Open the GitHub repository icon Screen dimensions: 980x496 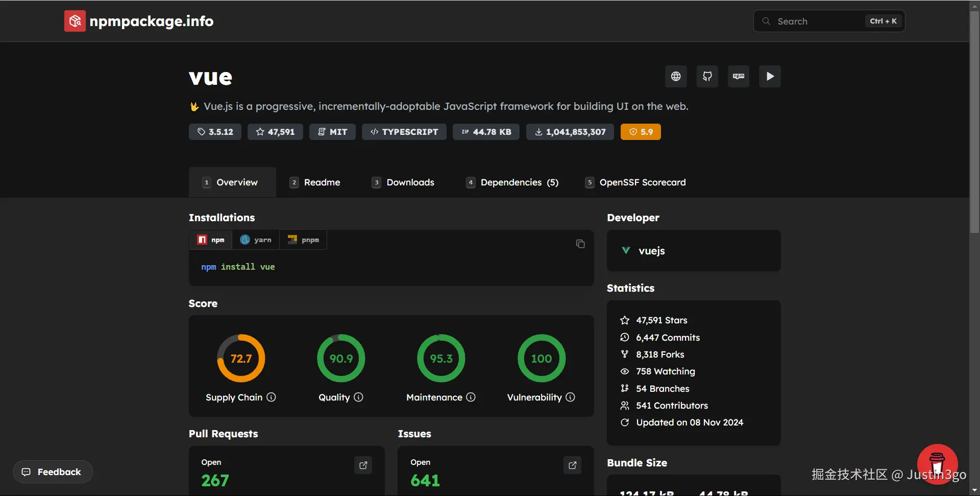click(707, 77)
